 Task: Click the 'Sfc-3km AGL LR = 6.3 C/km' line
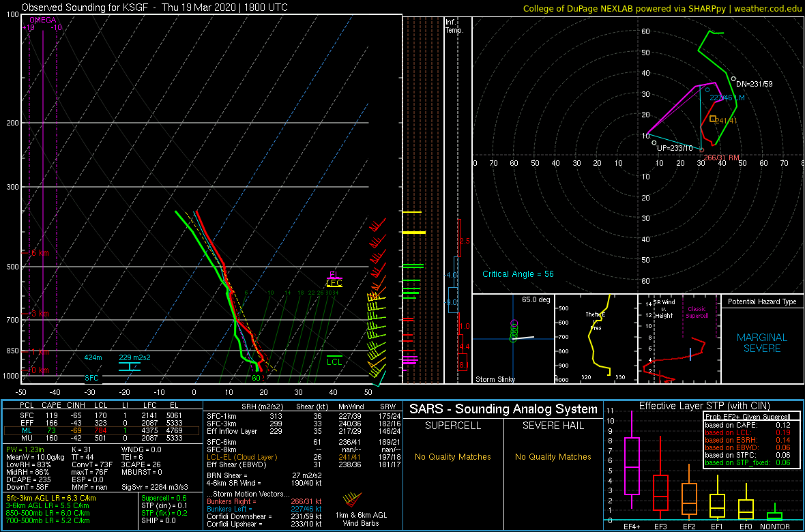coord(51,498)
